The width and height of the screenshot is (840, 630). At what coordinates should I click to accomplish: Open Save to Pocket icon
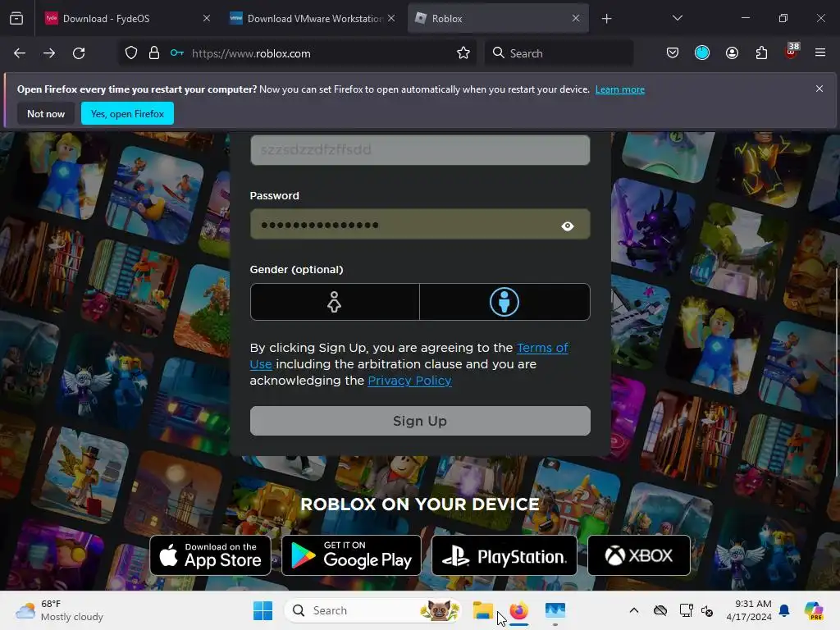pyautogui.click(x=673, y=52)
